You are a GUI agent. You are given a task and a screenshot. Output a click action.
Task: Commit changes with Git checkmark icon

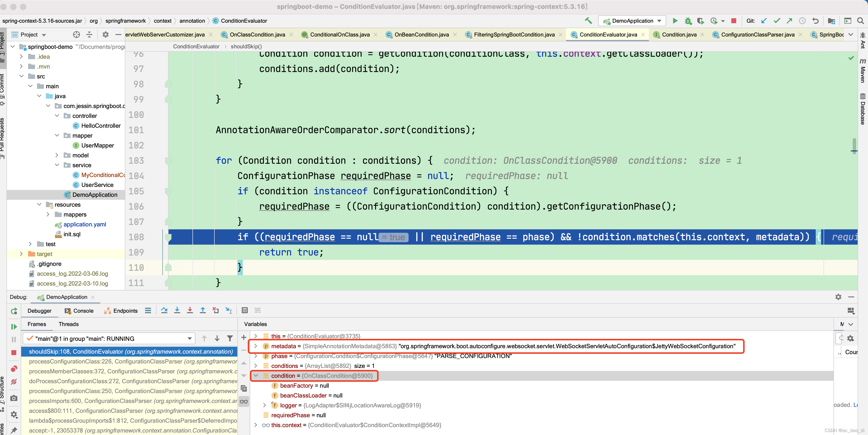pos(777,21)
